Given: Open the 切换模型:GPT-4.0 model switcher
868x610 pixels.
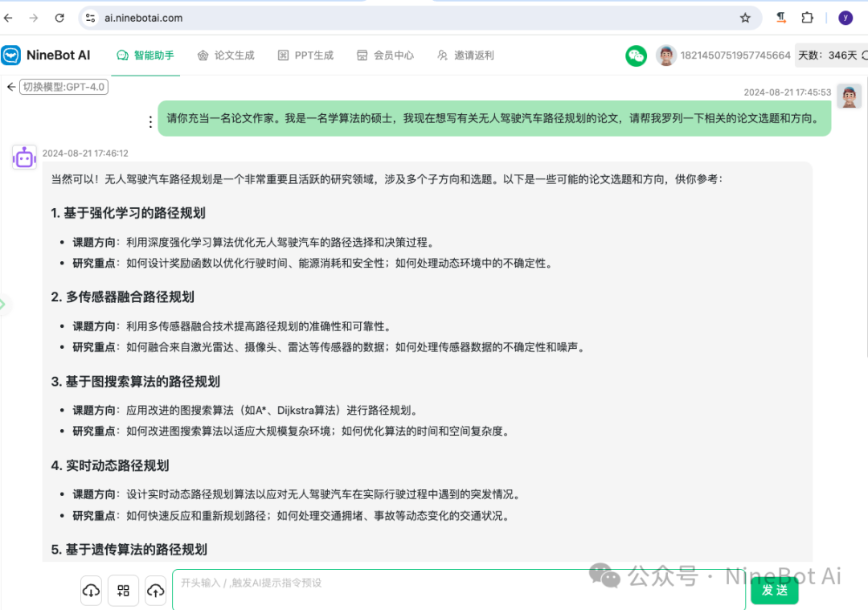Looking at the screenshot, I should [x=63, y=87].
